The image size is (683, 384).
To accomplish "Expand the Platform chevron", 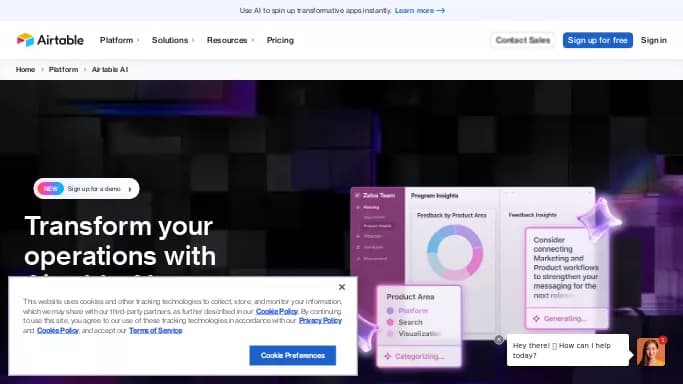I will [138, 40].
